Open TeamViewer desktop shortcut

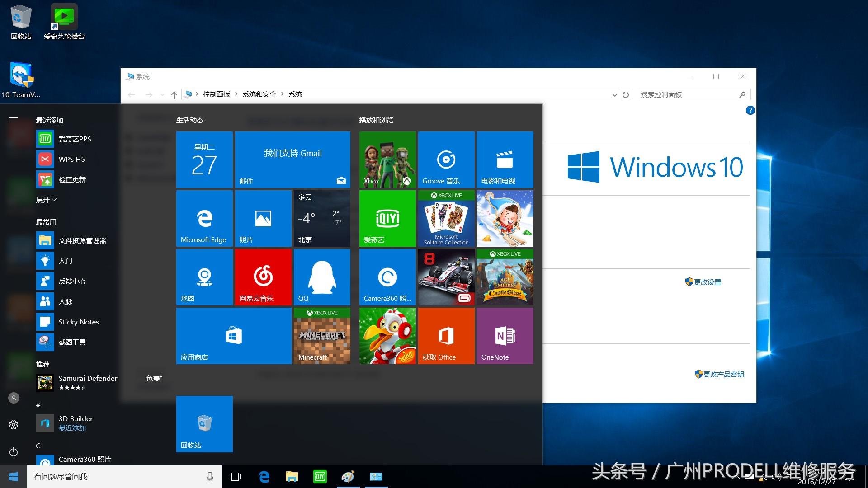[x=21, y=80]
